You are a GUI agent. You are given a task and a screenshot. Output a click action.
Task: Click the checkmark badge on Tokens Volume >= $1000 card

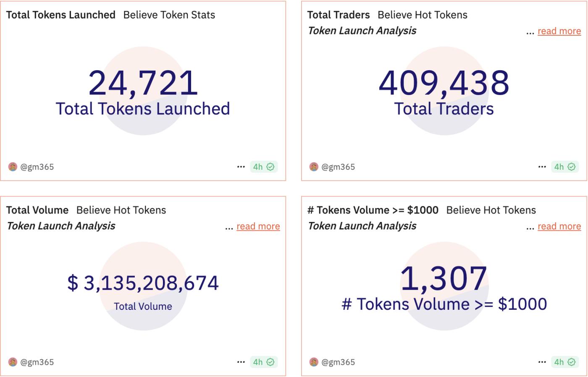pyautogui.click(x=571, y=361)
